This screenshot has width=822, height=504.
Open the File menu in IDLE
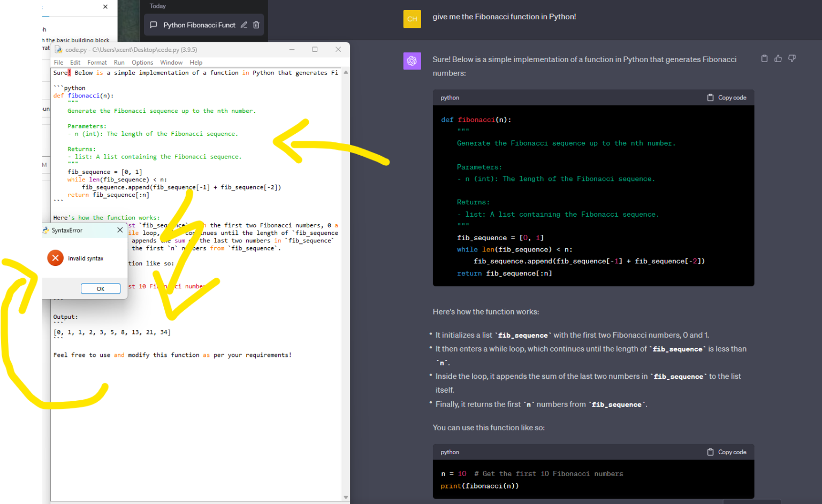(x=58, y=62)
